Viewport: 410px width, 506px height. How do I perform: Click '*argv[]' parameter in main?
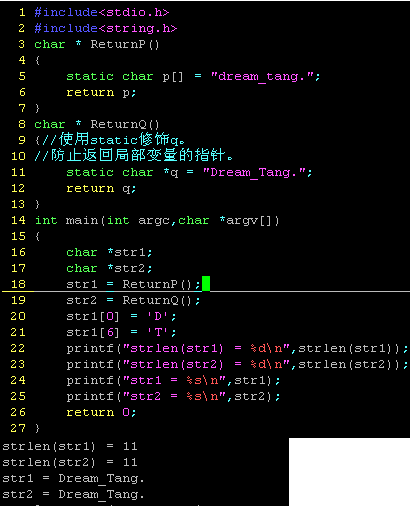coord(249,221)
